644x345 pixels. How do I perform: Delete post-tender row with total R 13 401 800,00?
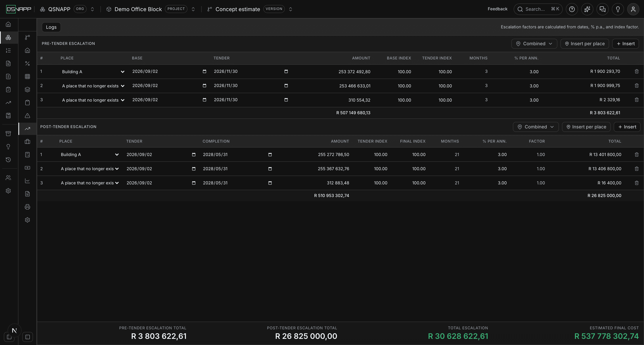637,154
